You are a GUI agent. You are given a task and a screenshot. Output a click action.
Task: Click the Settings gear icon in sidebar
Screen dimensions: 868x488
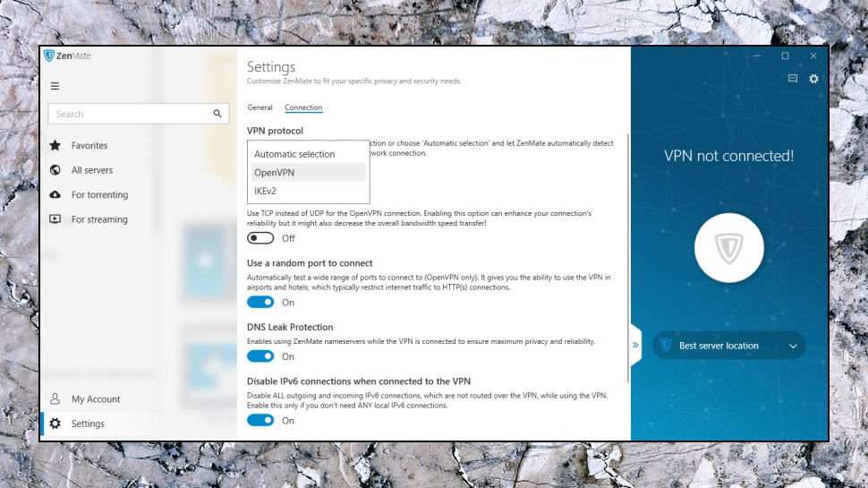[55, 424]
